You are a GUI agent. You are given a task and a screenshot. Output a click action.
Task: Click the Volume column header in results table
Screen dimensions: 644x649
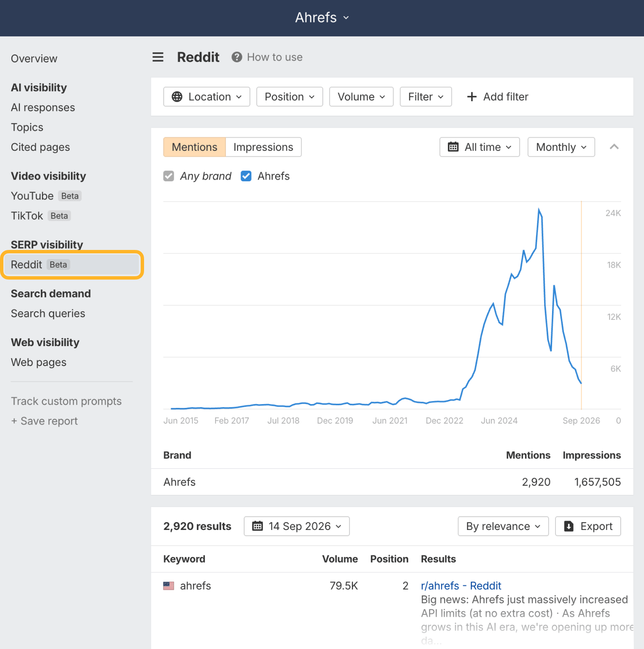click(340, 559)
